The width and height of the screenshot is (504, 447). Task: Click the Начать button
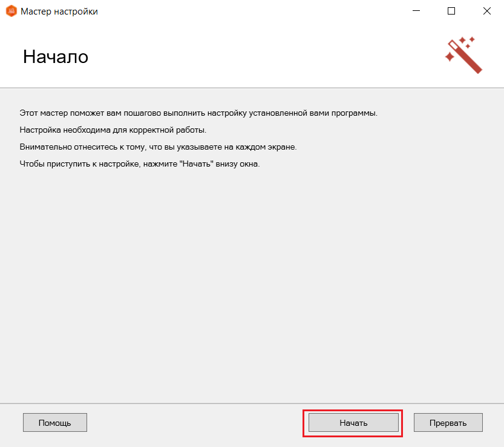click(353, 423)
